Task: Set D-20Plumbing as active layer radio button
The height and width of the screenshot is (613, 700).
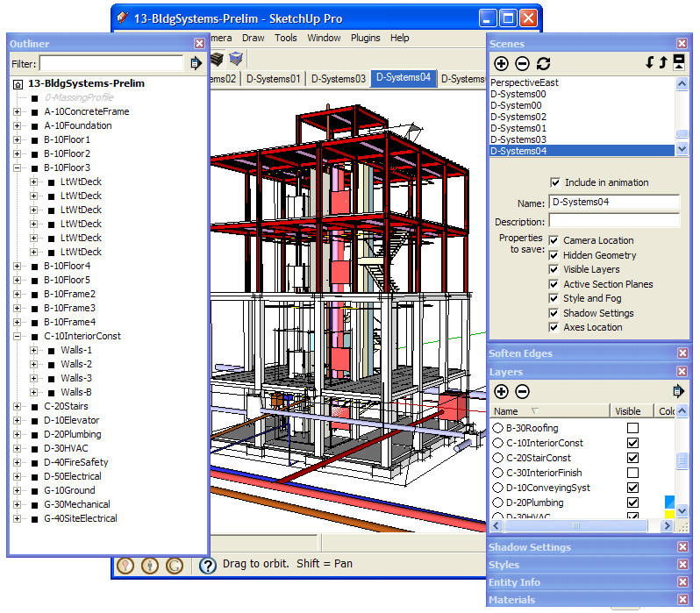Action: [497, 503]
